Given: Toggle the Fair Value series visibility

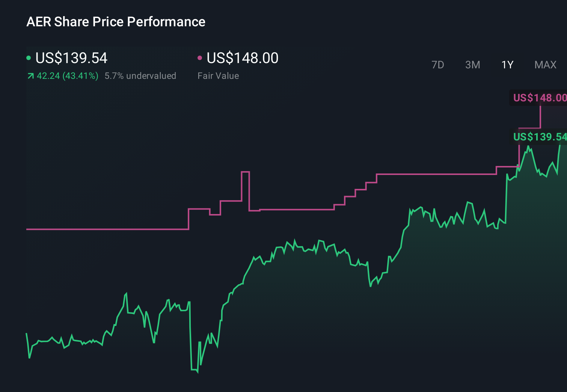Looking at the screenshot, I should (242, 58).
